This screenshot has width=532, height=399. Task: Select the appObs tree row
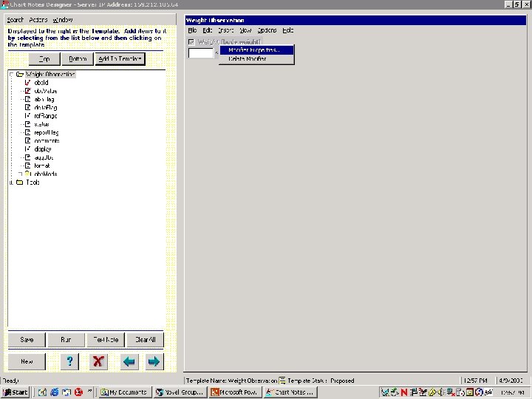coord(44,157)
